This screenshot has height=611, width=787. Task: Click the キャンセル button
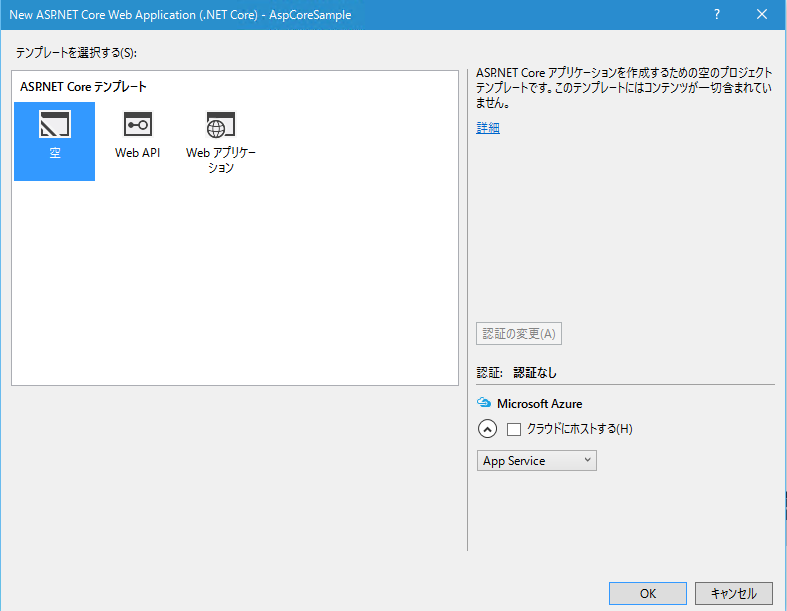[733, 593]
